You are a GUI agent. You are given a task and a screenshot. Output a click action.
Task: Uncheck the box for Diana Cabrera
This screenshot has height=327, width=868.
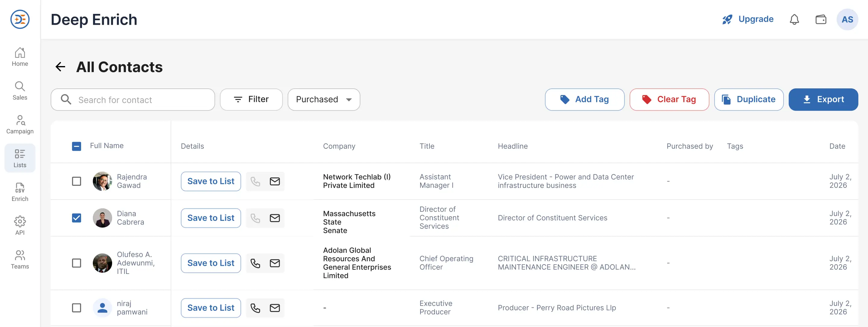(77, 218)
